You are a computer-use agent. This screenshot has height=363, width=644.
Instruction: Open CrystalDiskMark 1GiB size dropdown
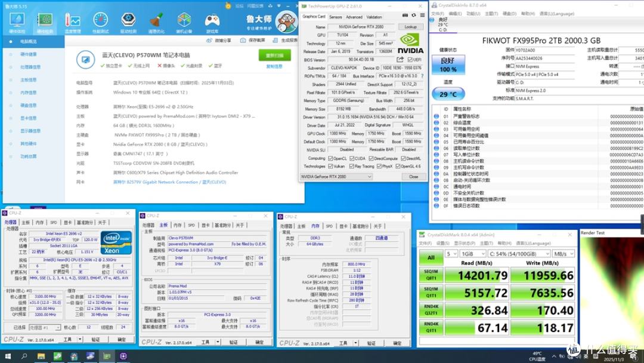coord(472,254)
